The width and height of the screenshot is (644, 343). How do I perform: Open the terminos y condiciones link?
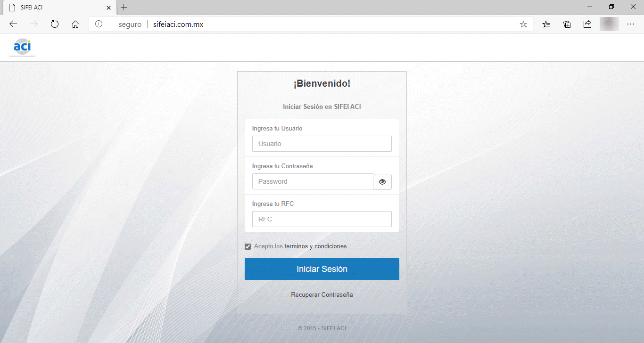click(315, 246)
